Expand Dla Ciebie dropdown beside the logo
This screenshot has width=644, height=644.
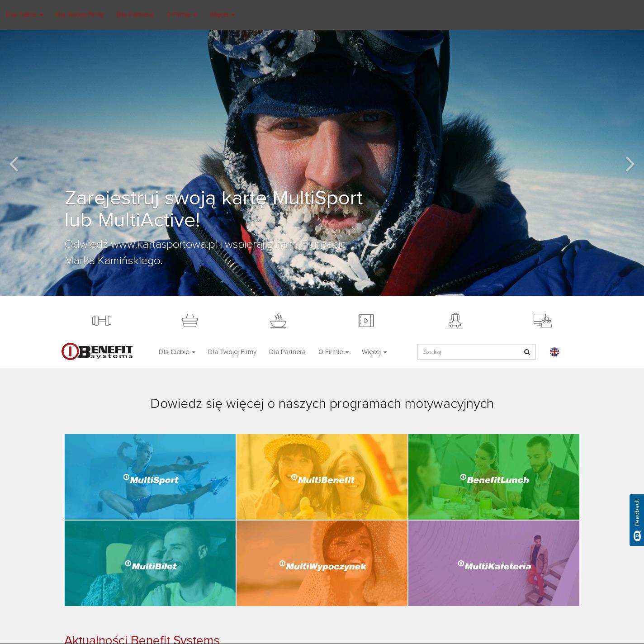(x=177, y=352)
